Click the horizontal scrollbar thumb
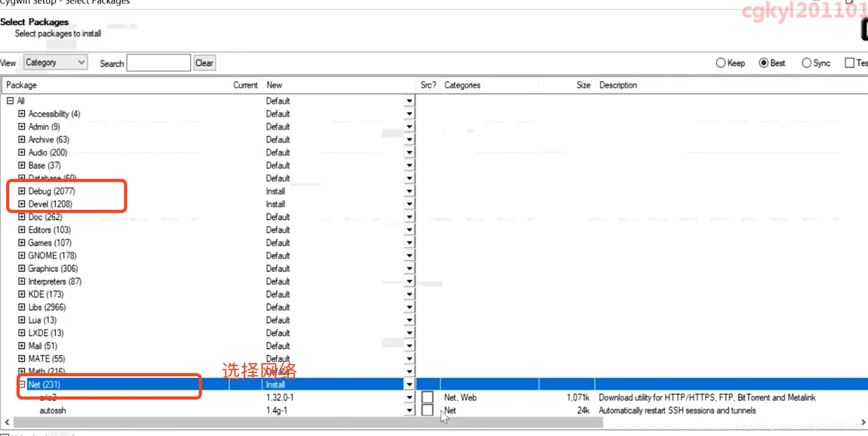Screen dimensions: 868x436 (x=308, y=422)
